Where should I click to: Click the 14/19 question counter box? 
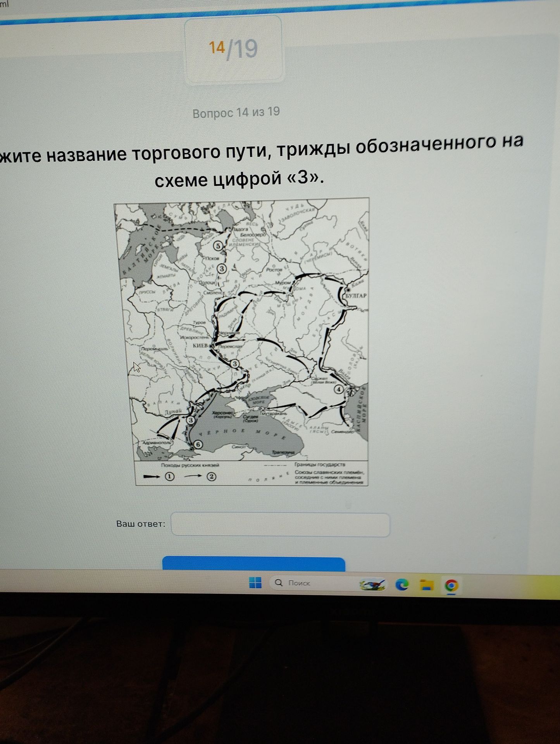point(233,49)
